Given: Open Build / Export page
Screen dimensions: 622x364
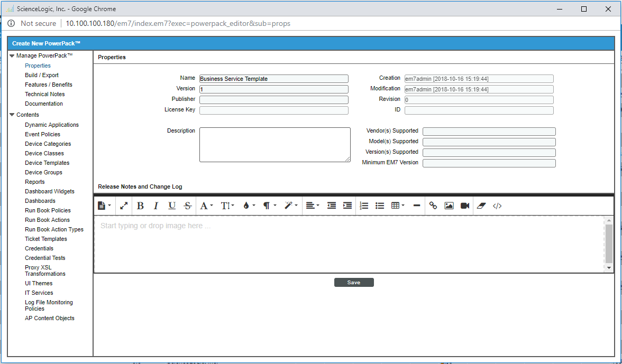Looking at the screenshot, I should (x=42, y=75).
